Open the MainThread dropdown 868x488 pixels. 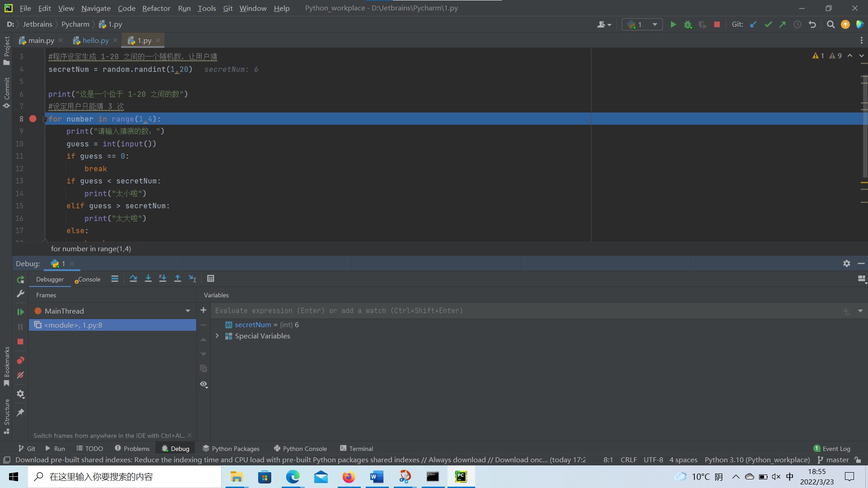click(x=188, y=311)
